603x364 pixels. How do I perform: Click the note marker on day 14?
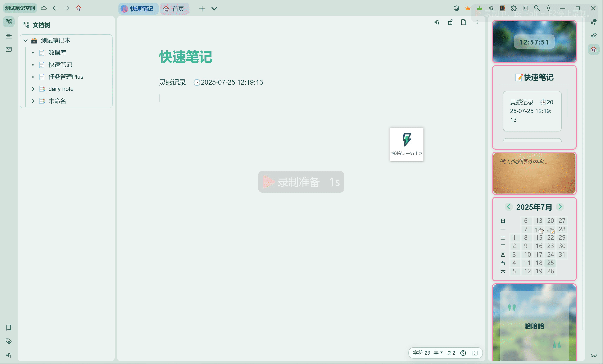tap(541, 231)
